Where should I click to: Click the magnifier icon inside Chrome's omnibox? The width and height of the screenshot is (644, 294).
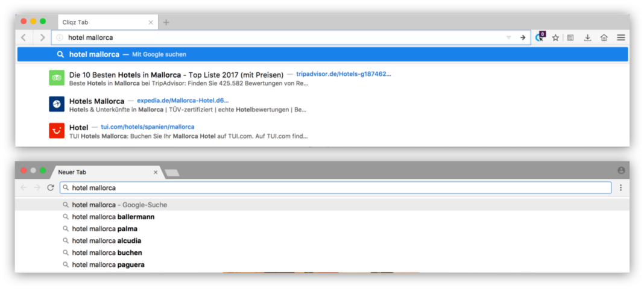click(x=66, y=187)
